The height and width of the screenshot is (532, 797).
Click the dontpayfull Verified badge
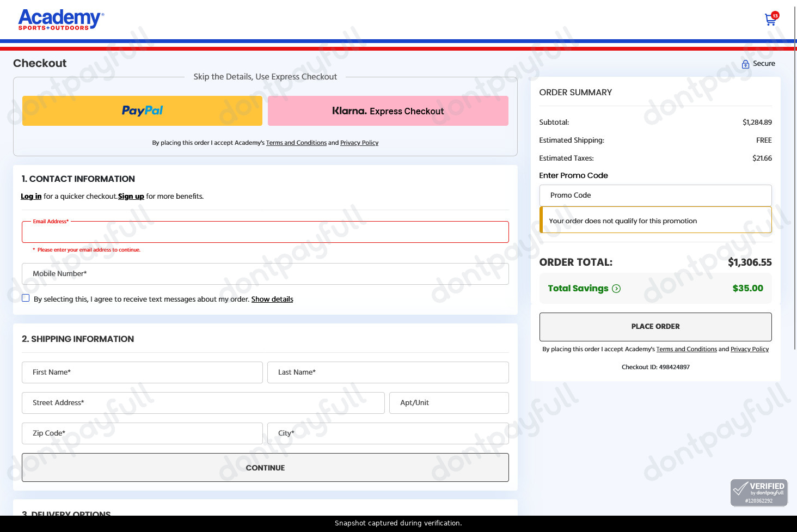tap(759, 492)
